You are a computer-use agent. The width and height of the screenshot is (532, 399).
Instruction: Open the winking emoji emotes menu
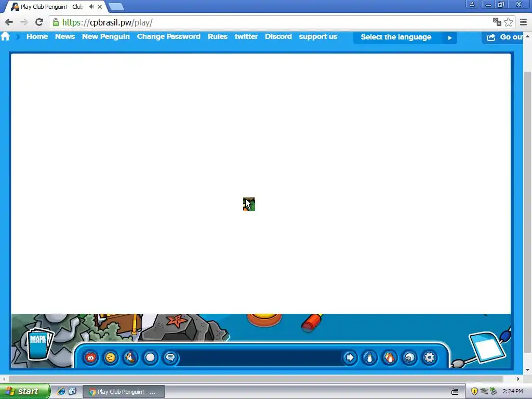(110, 357)
